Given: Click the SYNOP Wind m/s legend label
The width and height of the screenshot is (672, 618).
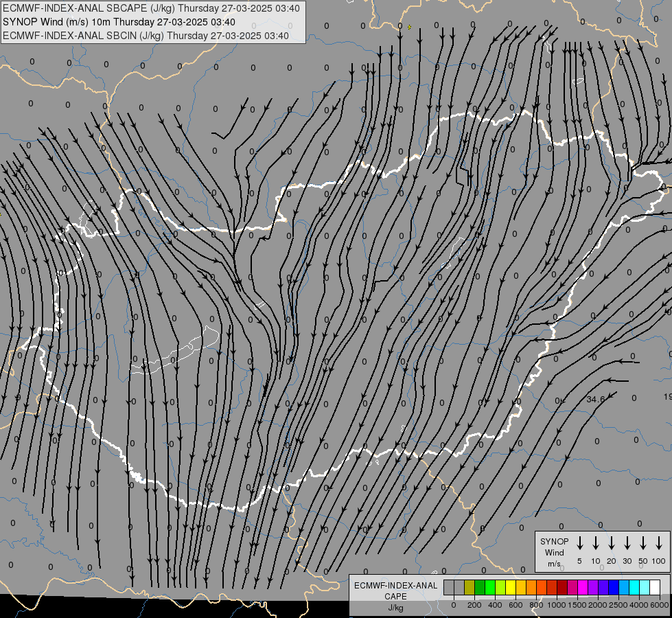Looking at the screenshot, I should 554,553.
